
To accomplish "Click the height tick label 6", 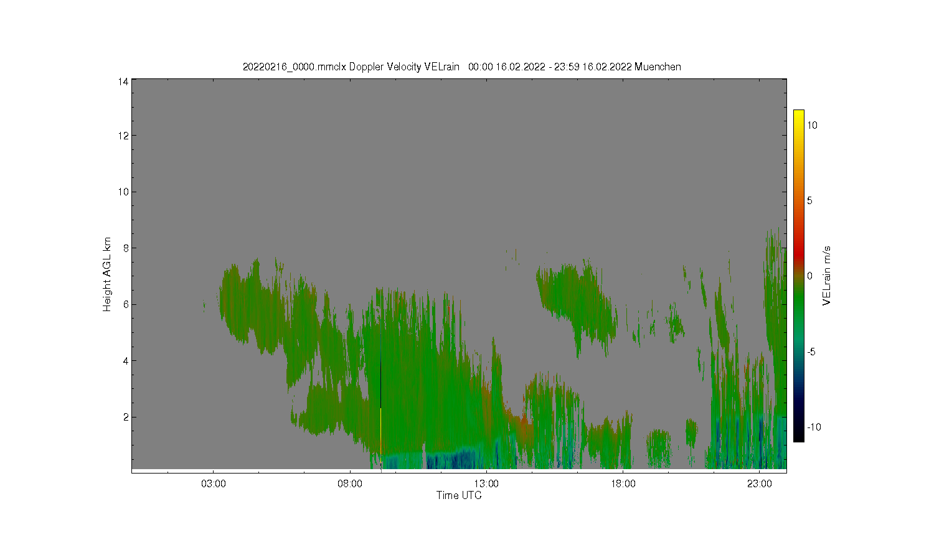I will click(126, 304).
